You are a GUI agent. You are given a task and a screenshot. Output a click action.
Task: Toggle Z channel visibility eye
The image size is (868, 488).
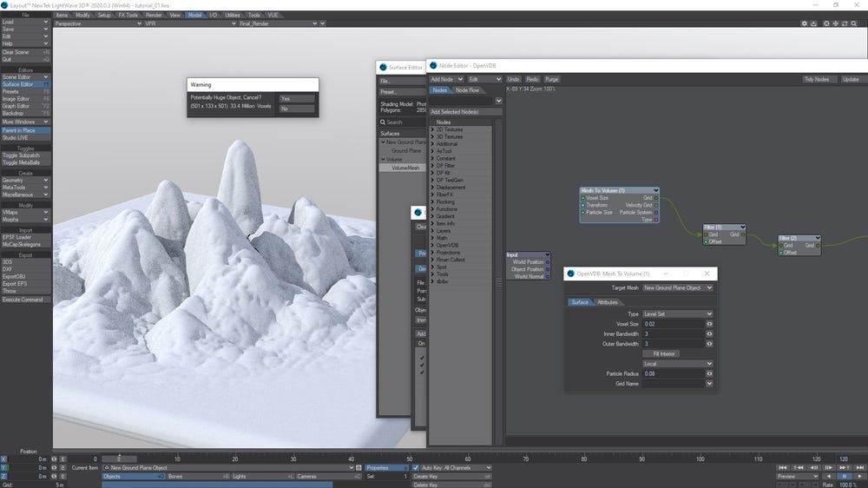[x=54, y=477]
